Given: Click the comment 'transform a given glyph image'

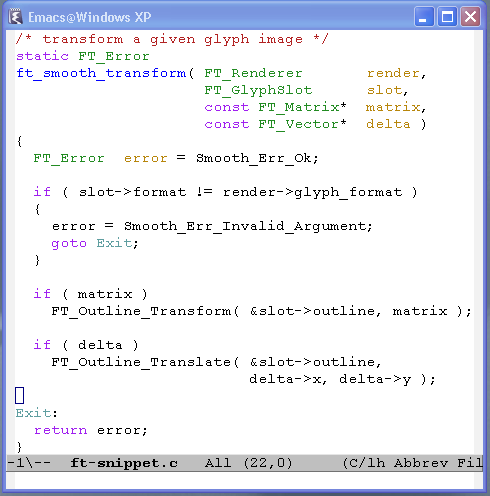Looking at the screenshot, I should 173,40.
